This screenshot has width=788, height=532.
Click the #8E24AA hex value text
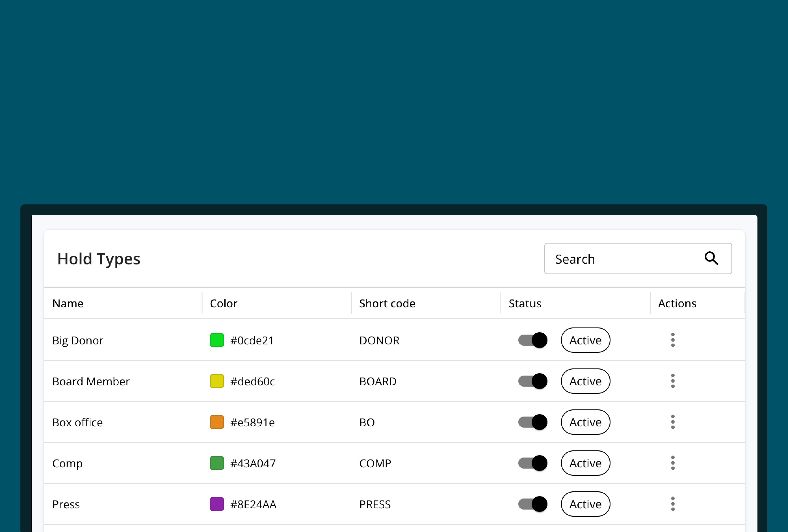pyautogui.click(x=253, y=504)
